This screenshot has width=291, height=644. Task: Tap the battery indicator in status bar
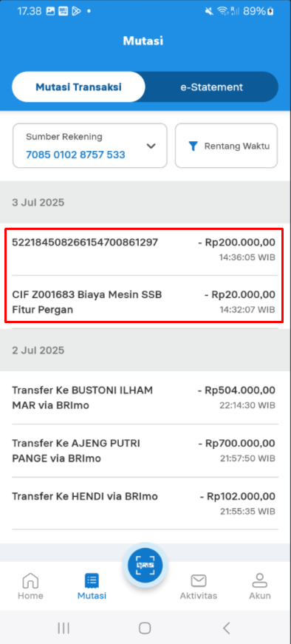click(x=270, y=12)
